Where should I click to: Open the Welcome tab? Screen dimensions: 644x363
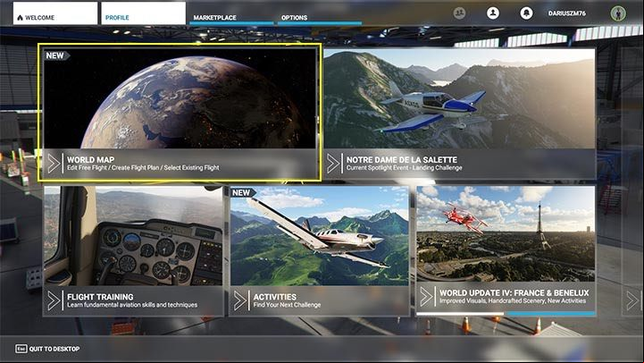55,13
